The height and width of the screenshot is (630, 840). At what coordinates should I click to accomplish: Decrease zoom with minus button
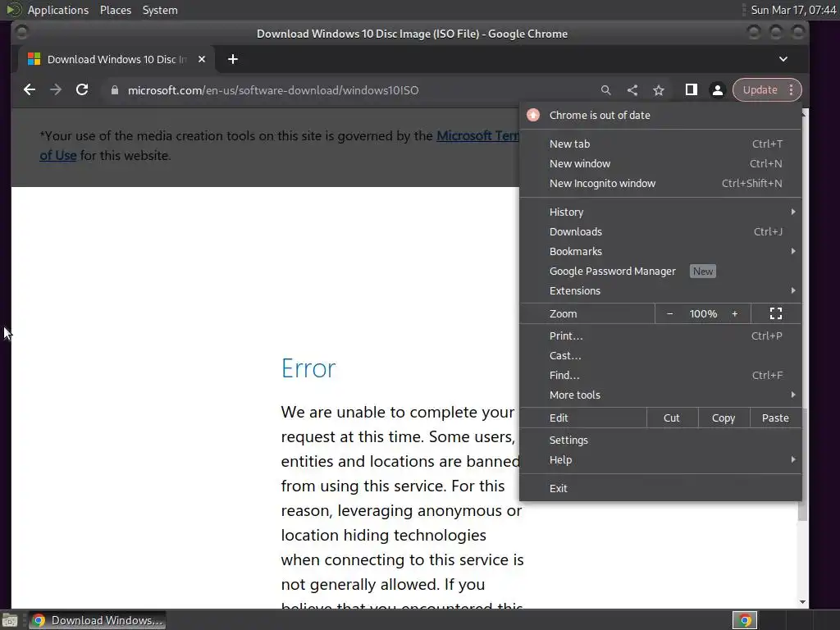click(x=669, y=314)
